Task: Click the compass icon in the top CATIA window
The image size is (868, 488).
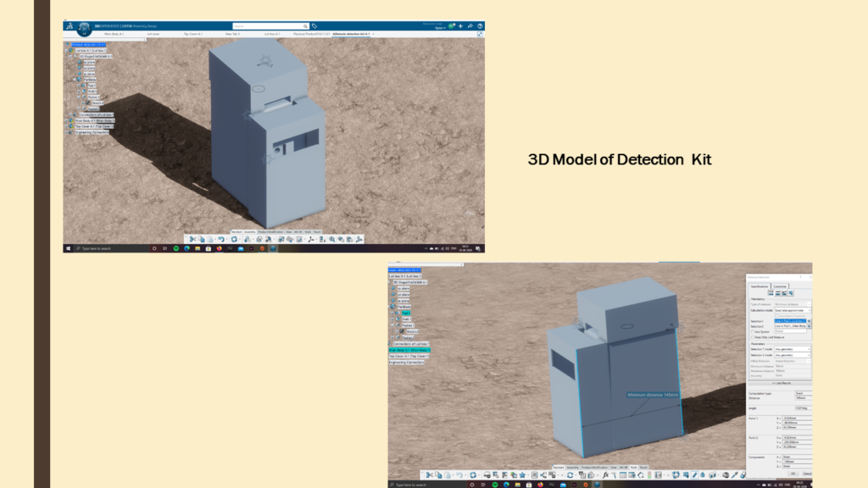Action: tap(84, 28)
